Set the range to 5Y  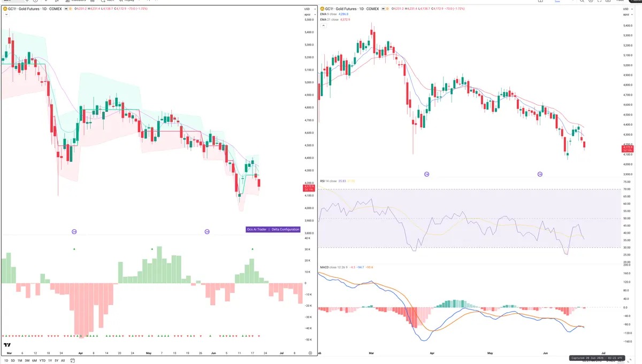[56, 360]
